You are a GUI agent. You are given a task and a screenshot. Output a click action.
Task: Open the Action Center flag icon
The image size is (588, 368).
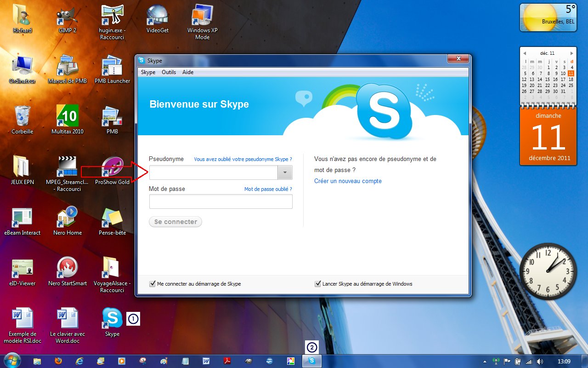pyautogui.click(x=507, y=362)
